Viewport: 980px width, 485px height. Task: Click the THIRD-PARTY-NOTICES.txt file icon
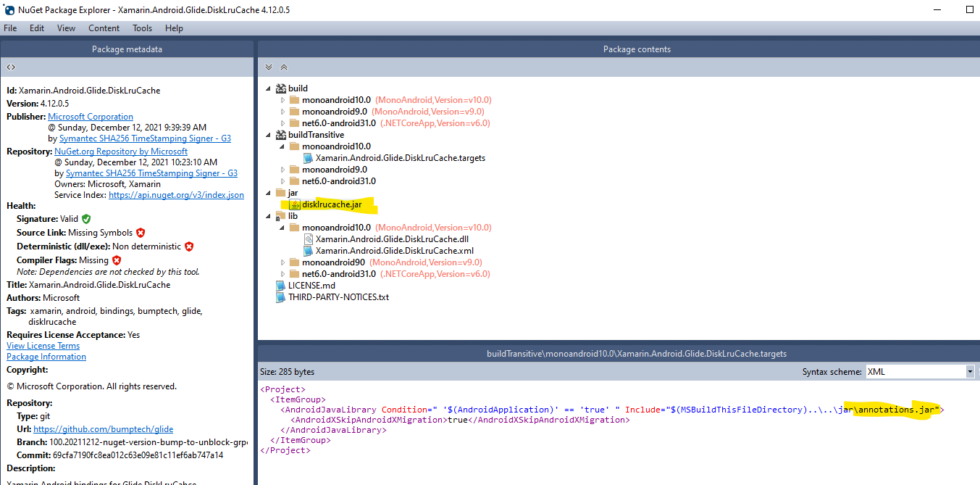tap(280, 297)
